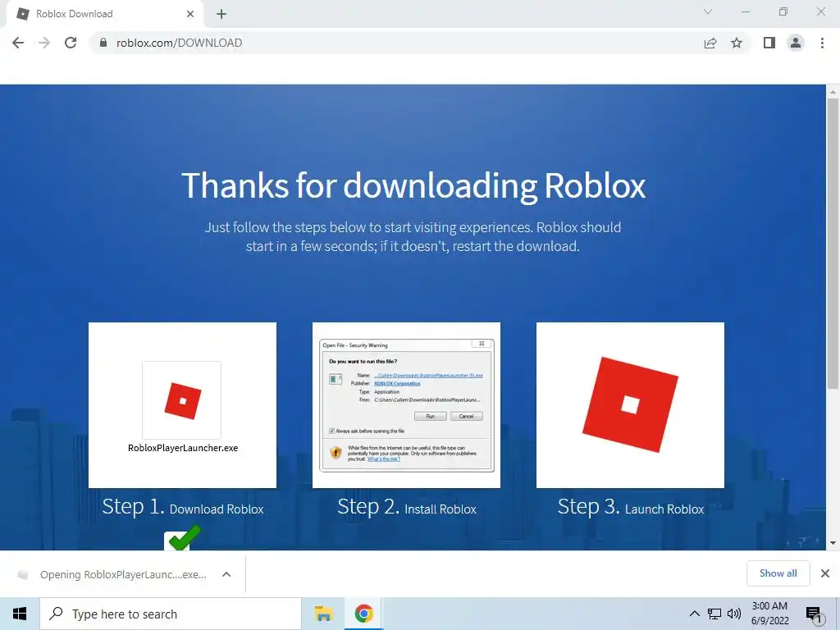840x630 pixels.
Task: Open the Chrome three-dot menu
Action: pyautogui.click(x=822, y=43)
